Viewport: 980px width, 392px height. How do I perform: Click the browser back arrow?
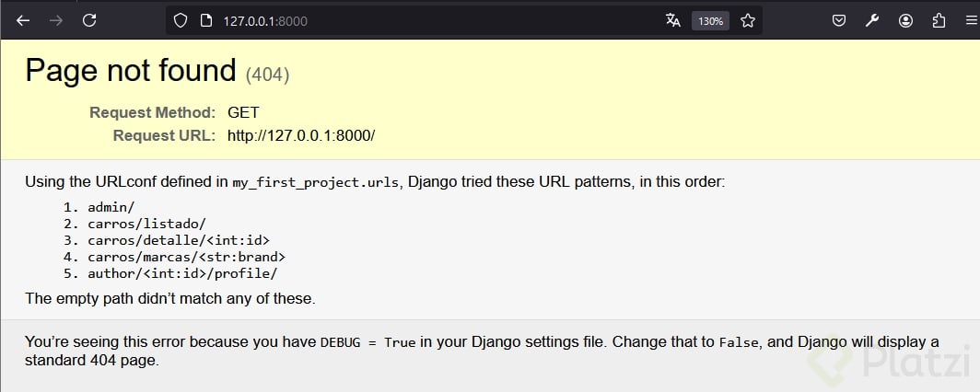coord(23,20)
